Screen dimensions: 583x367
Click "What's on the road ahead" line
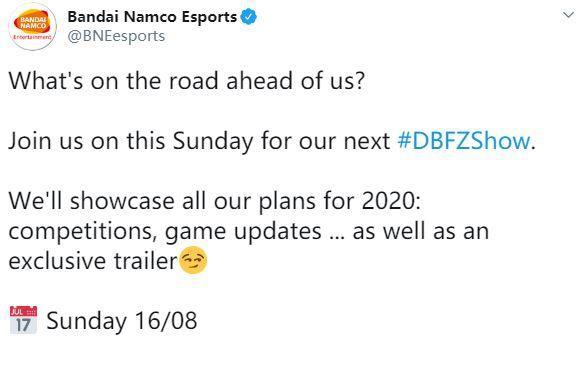click(187, 81)
